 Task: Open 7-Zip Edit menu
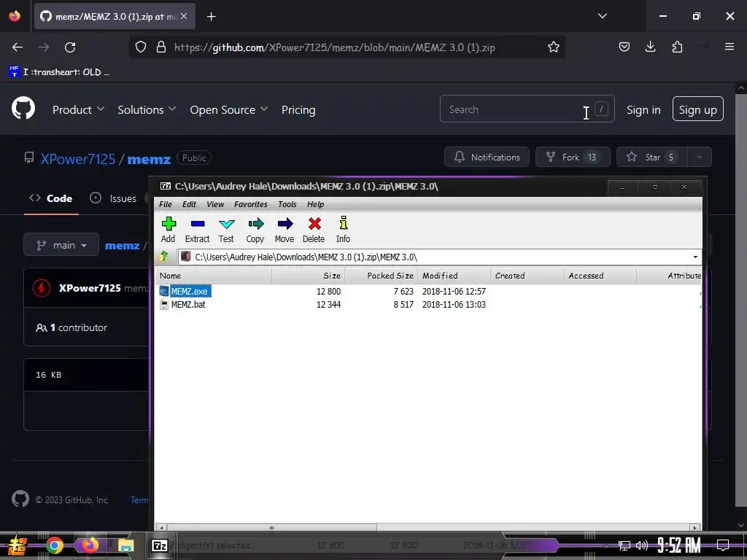click(x=189, y=204)
